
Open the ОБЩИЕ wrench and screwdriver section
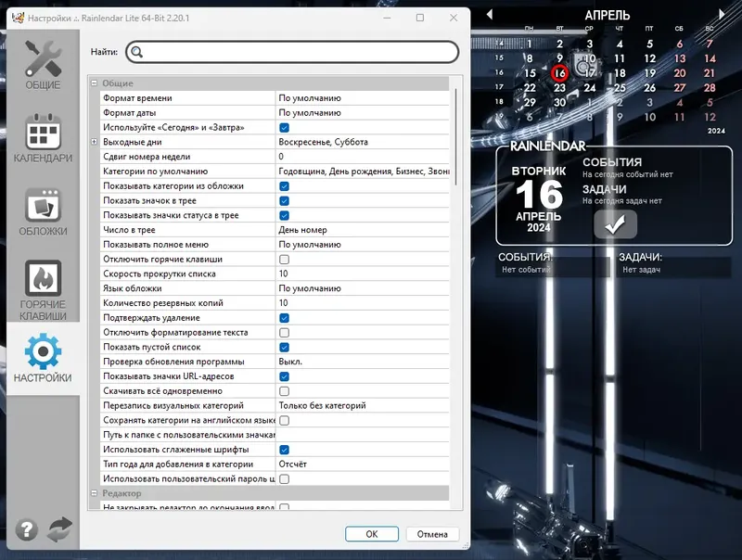(43, 65)
